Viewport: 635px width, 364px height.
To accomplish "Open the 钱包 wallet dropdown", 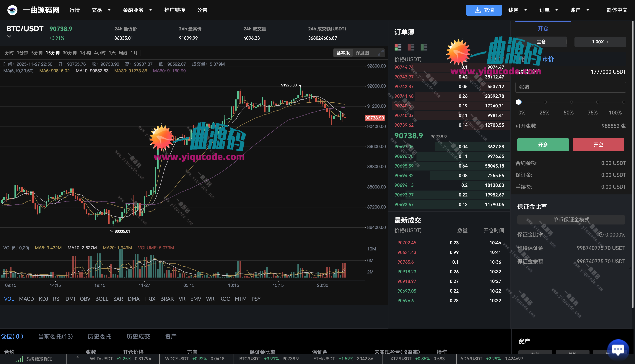I will (x=517, y=10).
